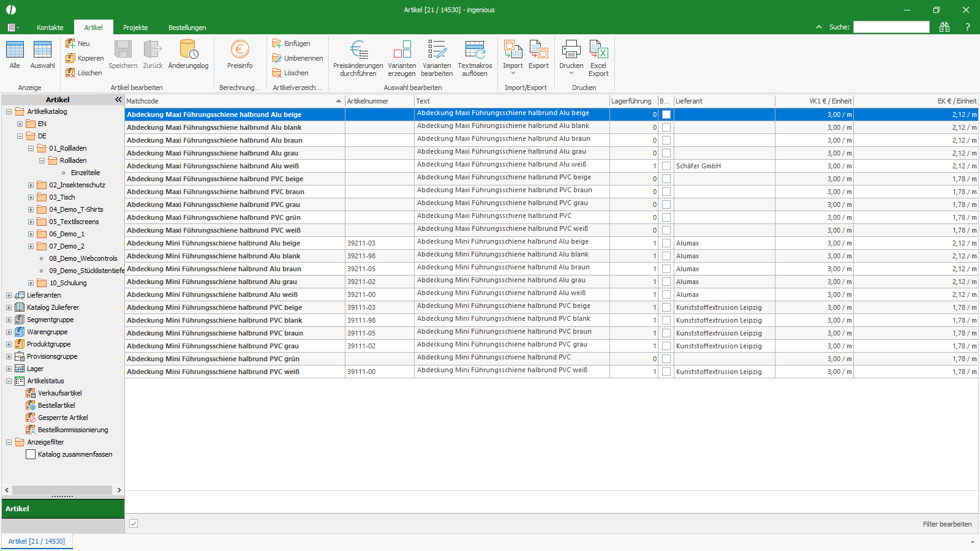This screenshot has width=980, height=551.
Task: Click sidebar horizontal scrollbar
Action: point(62,490)
